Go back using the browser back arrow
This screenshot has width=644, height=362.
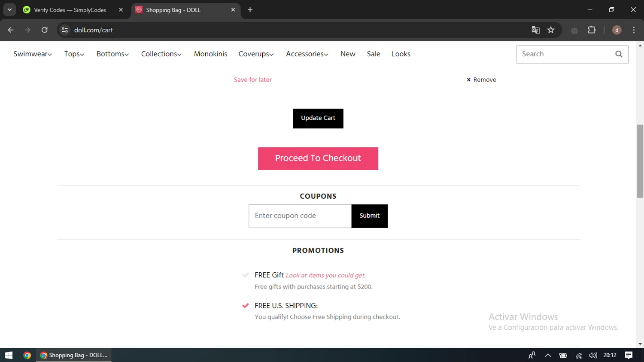point(11,30)
